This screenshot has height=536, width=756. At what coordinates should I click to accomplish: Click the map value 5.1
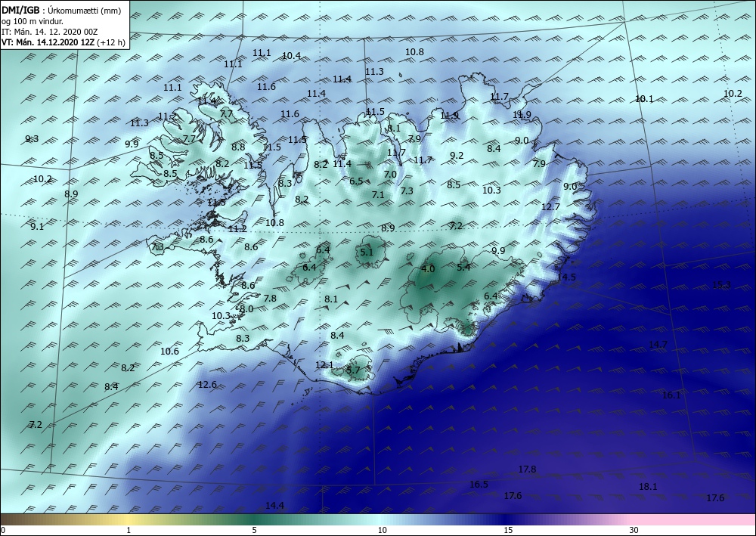(367, 252)
